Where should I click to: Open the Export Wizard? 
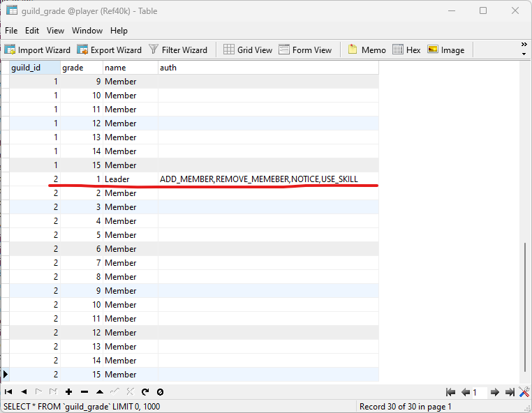(109, 50)
